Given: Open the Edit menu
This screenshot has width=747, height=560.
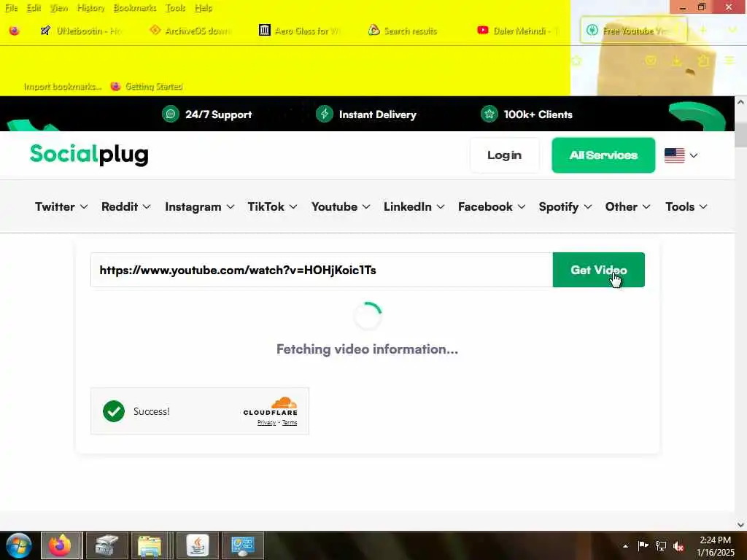Looking at the screenshot, I should 34,8.
